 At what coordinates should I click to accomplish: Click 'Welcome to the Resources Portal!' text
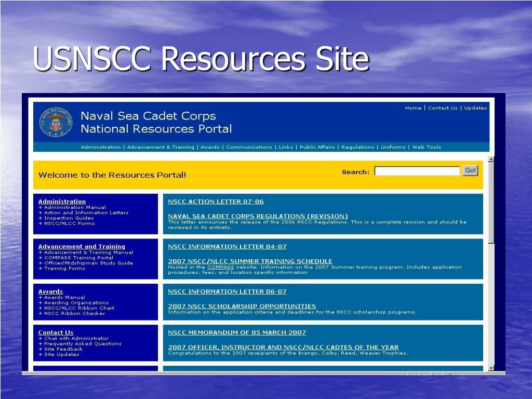(x=112, y=175)
